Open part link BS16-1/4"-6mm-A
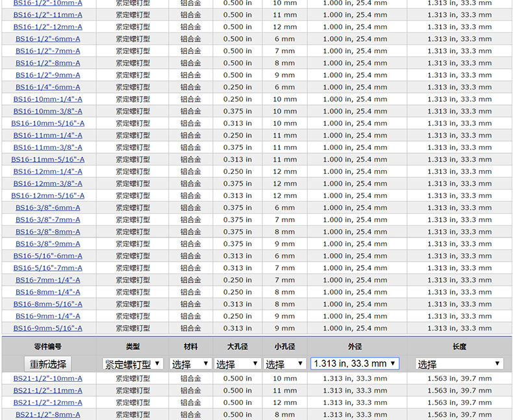Screen dimensions: 513x420 click(x=48, y=87)
